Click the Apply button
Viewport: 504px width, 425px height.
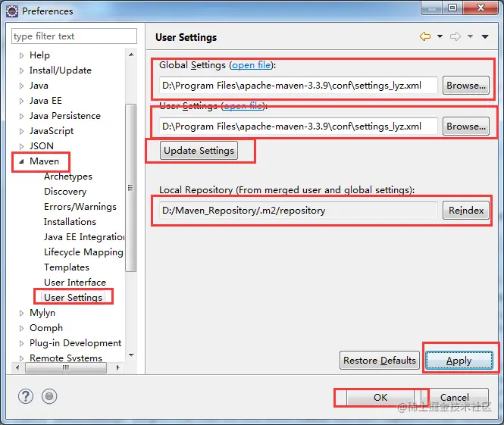(459, 361)
